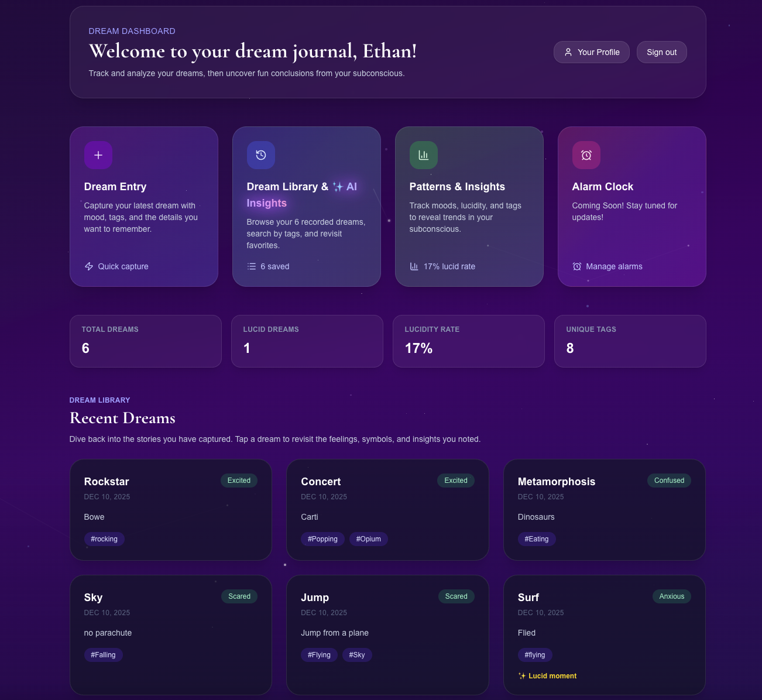The width and height of the screenshot is (762, 700).
Task: Click the small chart icon beside 17% lucid rate
Action: [414, 266]
